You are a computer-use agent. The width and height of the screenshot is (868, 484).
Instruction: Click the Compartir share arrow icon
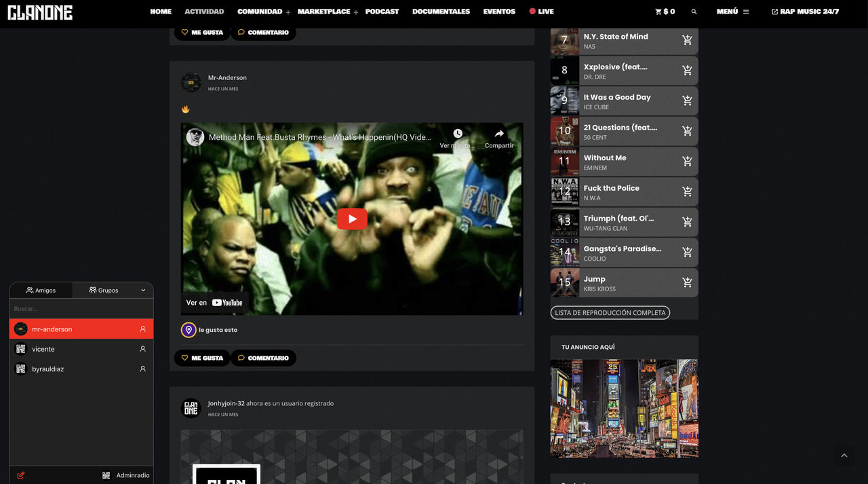pyautogui.click(x=499, y=133)
